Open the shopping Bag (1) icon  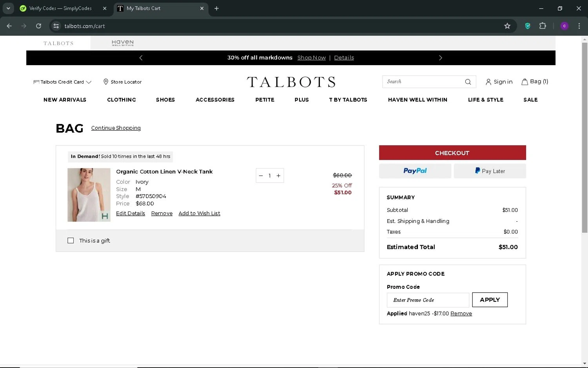click(x=535, y=82)
